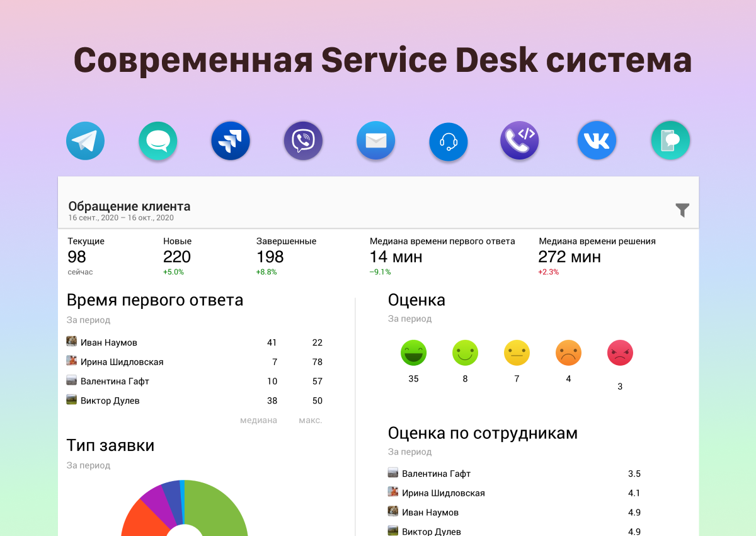Open the email envelope icon
The width and height of the screenshot is (756, 536).
tap(375, 141)
